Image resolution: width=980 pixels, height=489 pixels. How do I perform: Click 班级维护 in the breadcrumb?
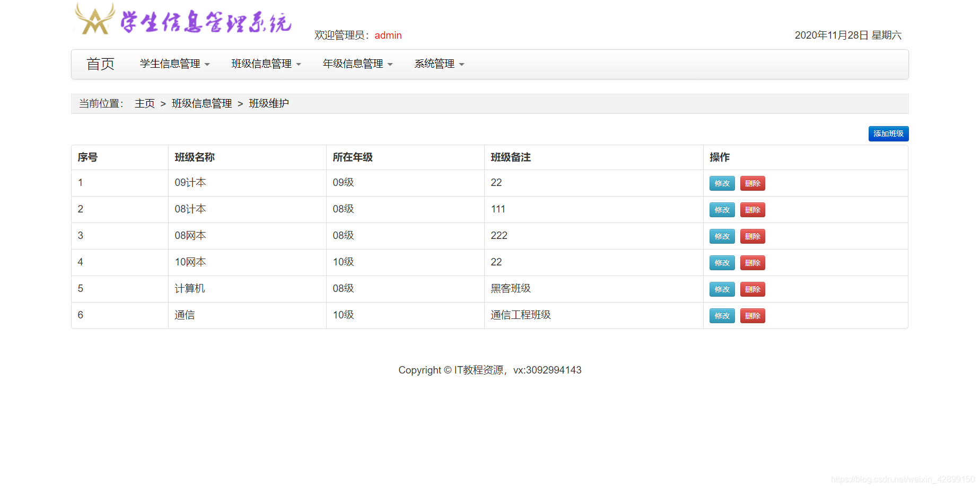(x=269, y=103)
